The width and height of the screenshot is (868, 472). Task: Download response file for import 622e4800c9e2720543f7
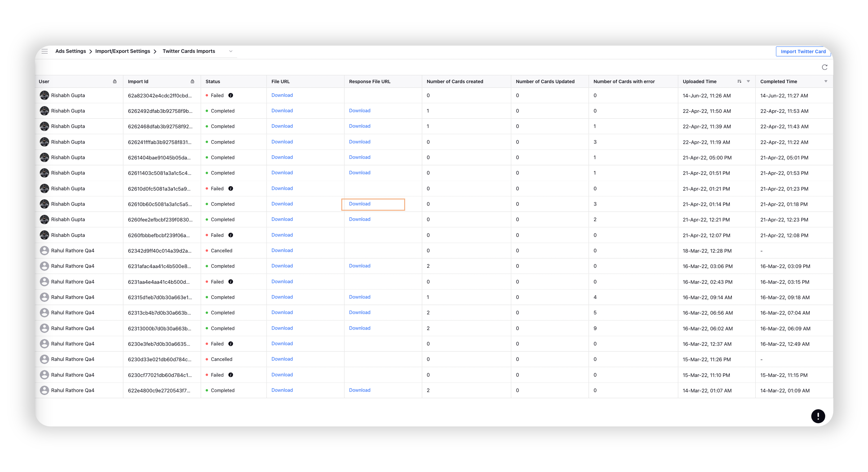(360, 390)
